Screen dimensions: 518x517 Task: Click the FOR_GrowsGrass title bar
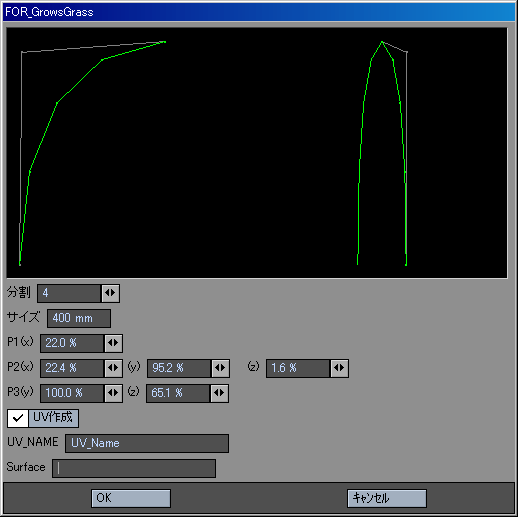pos(259,12)
